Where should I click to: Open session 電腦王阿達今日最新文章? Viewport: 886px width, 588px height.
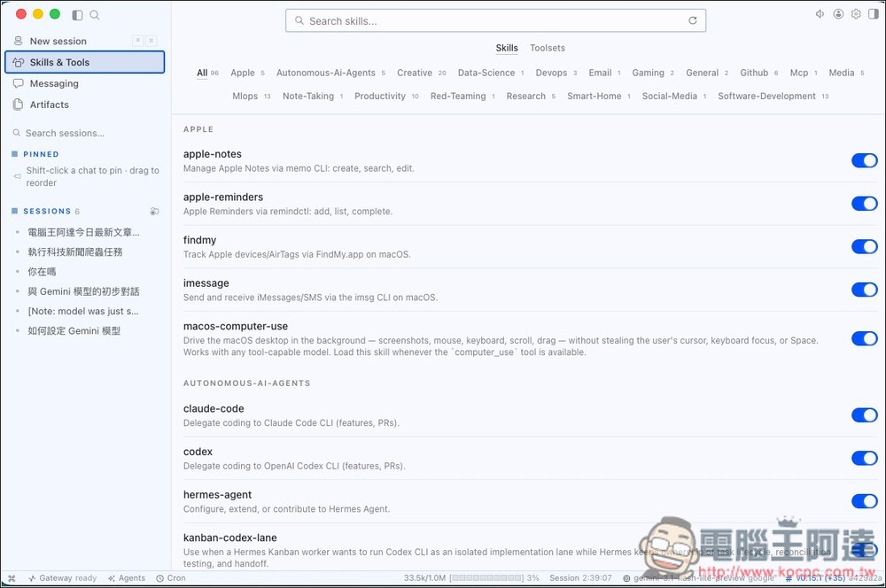(83, 232)
